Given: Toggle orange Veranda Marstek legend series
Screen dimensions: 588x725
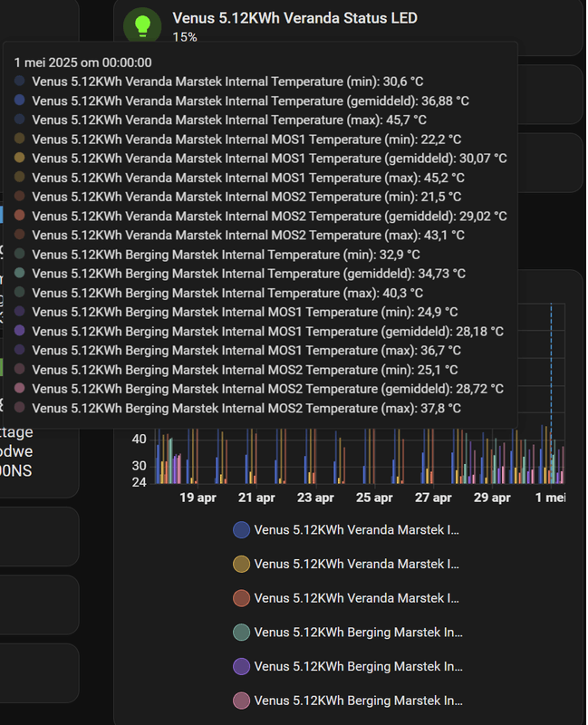Looking at the screenshot, I should (x=346, y=598).
